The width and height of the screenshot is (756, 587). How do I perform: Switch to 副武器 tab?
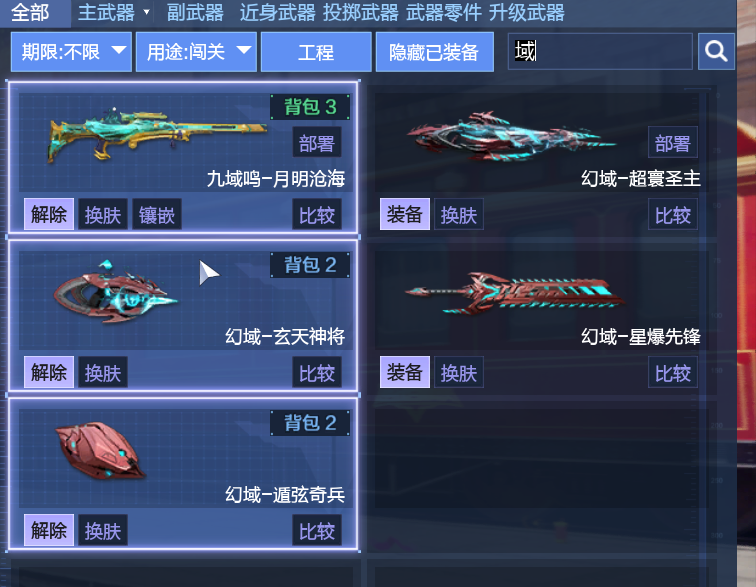195,13
